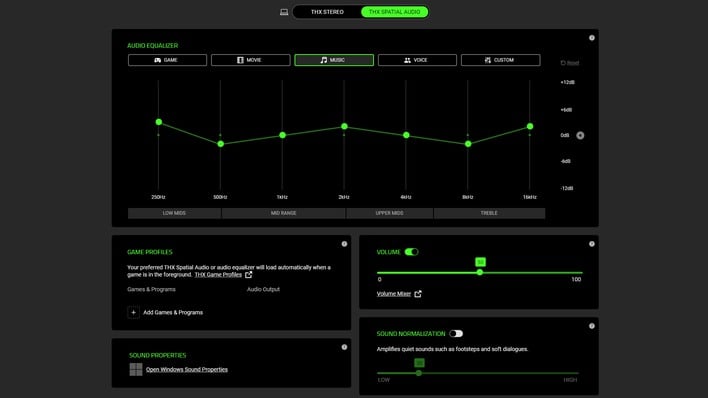Open Volume panel help info icon

click(x=592, y=244)
